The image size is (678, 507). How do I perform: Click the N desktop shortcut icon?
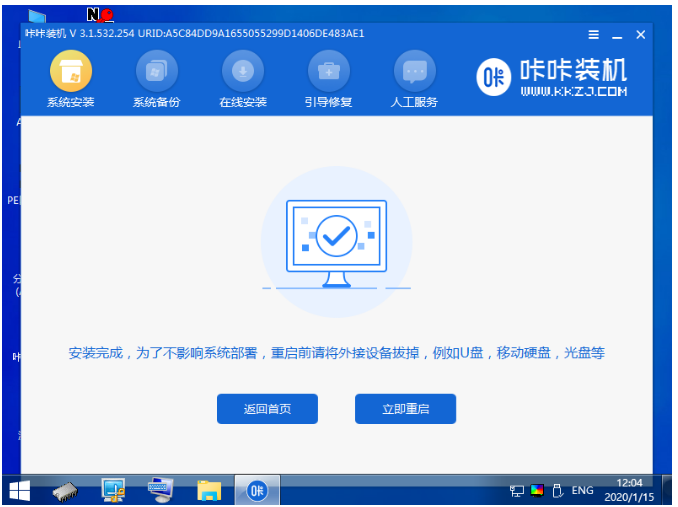pyautogui.click(x=100, y=15)
